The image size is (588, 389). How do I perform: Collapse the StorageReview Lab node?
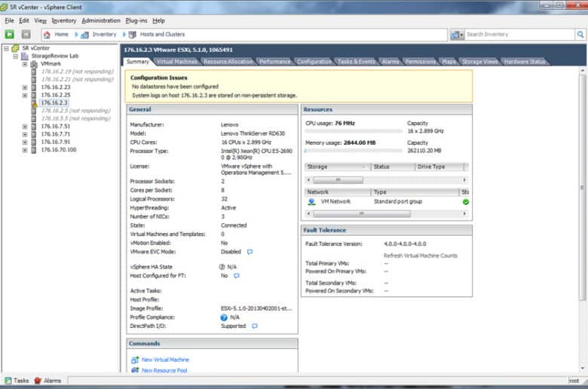coord(16,57)
